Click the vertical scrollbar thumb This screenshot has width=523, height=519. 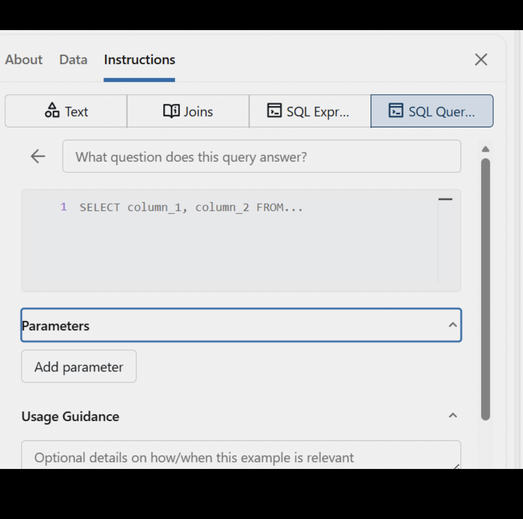pyautogui.click(x=486, y=290)
